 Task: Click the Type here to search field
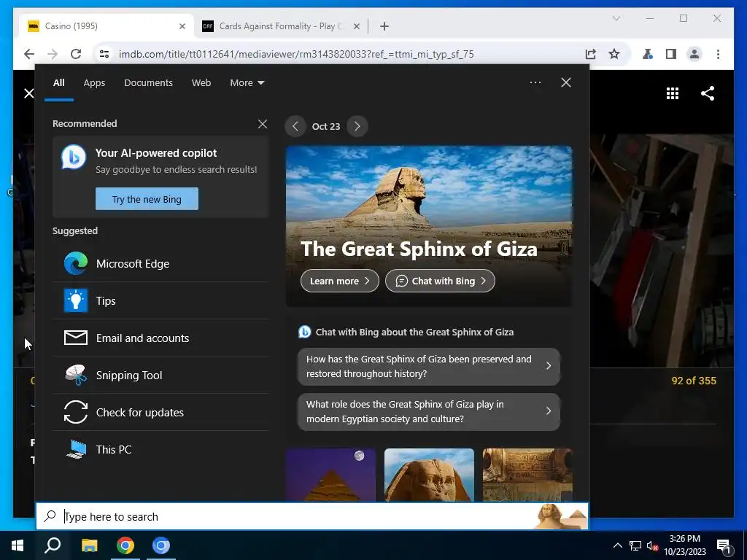pos(312,516)
